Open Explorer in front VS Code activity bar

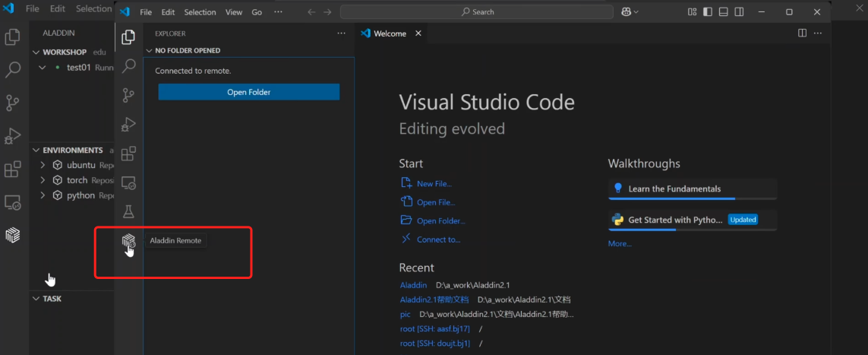128,37
